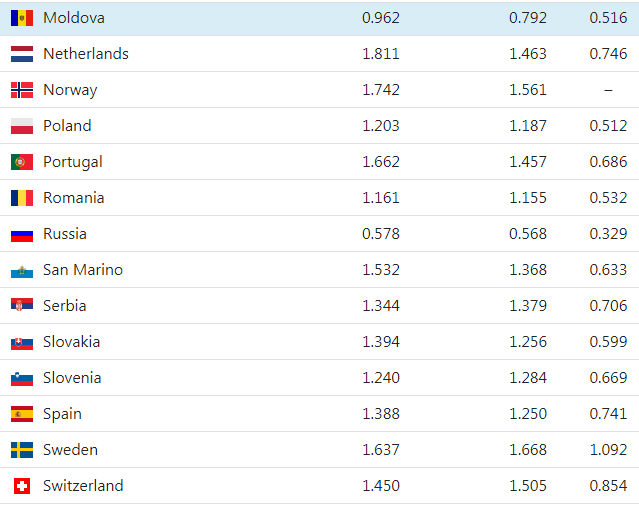Select Sweden's 1.092 value cell

(x=608, y=450)
